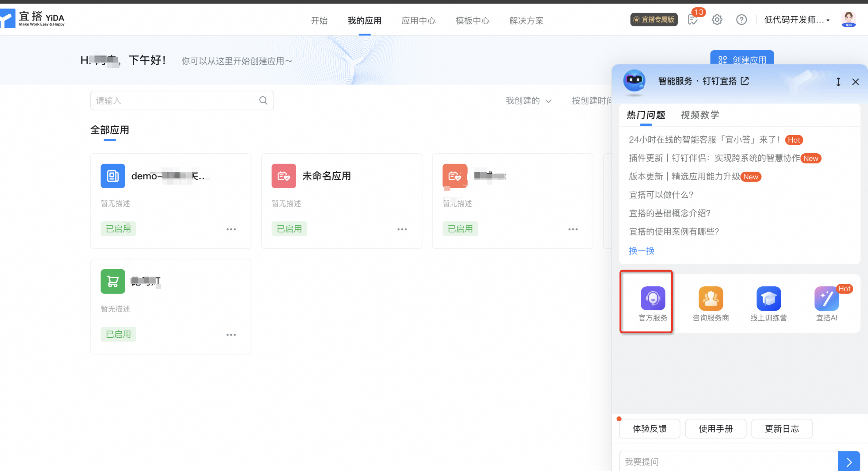Click the user avatar picture
This screenshot has height=471, width=868.
848,20
